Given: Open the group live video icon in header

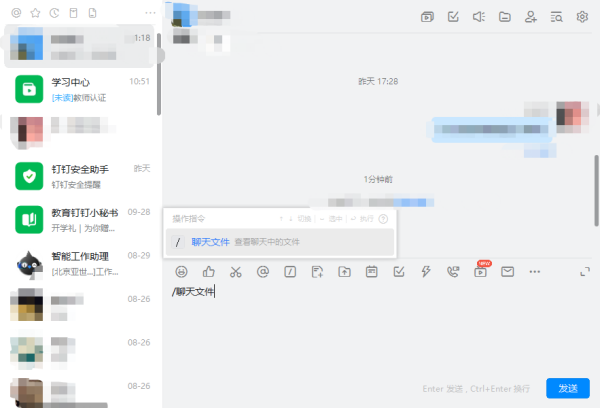Looking at the screenshot, I should [x=427, y=17].
